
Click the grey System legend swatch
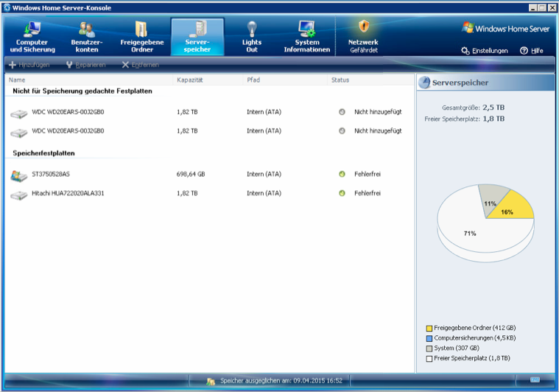[429, 348]
